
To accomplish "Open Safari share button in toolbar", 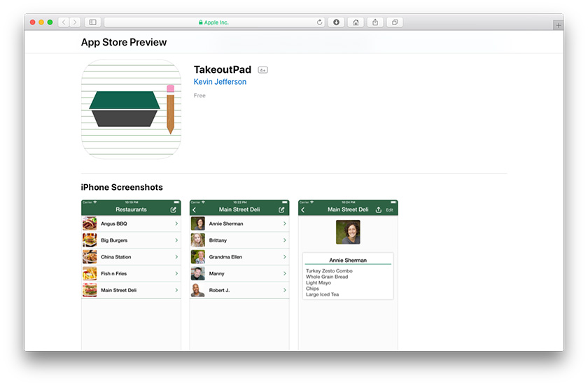I will coord(375,22).
